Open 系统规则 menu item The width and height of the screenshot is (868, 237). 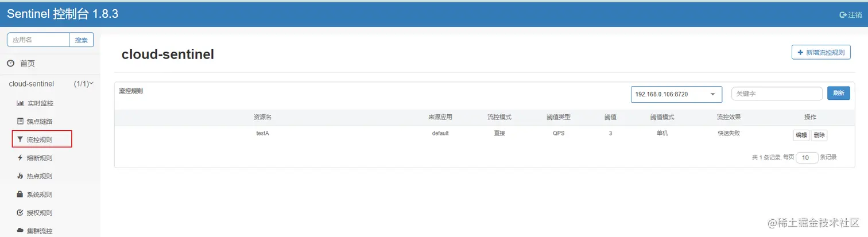click(40, 195)
